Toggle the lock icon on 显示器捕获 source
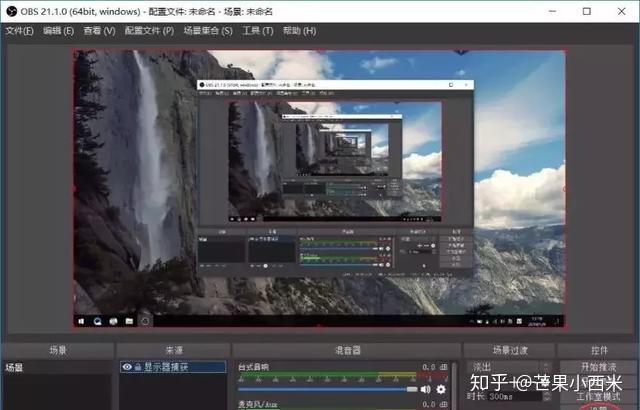 pos(138,367)
